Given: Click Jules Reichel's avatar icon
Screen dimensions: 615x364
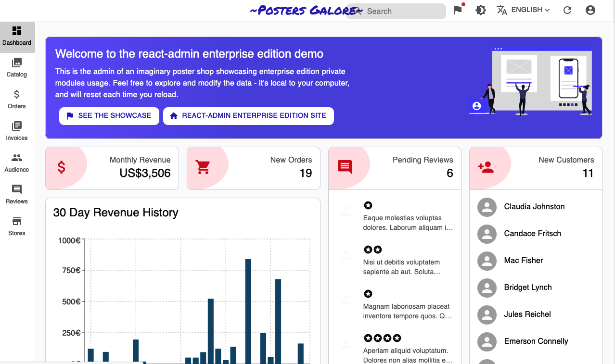Looking at the screenshot, I should pyautogui.click(x=487, y=315).
